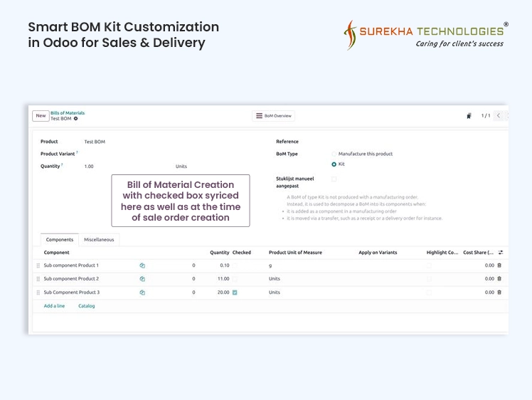Open the optional columns settings dropdown

click(x=501, y=253)
